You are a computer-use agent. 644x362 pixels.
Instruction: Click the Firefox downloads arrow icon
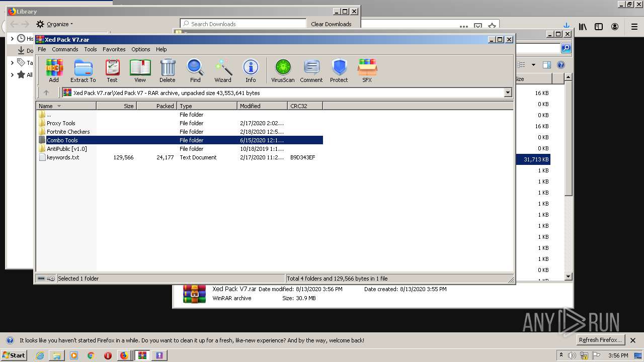point(567,27)
